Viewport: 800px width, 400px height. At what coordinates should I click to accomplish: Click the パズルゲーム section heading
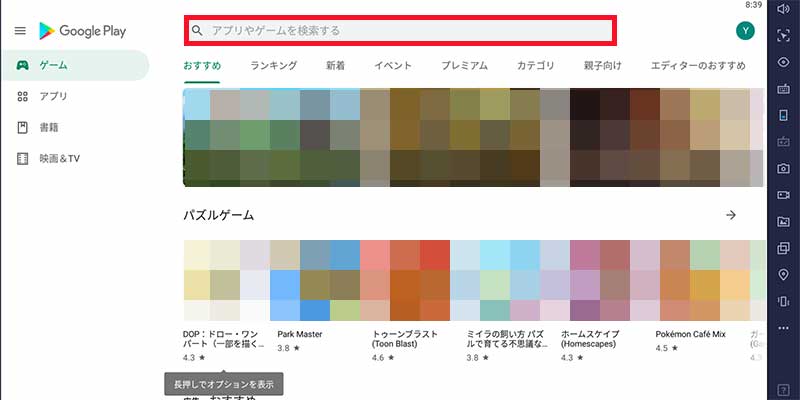218,215
